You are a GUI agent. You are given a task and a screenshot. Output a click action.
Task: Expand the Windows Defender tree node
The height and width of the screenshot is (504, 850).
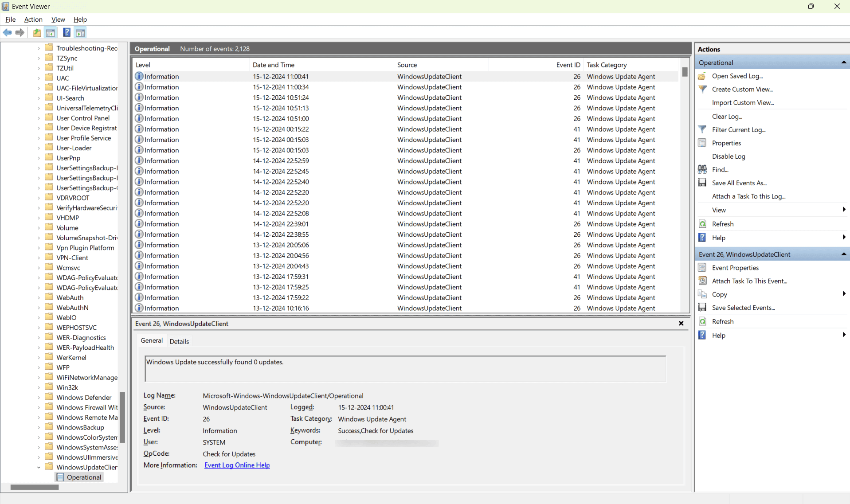[x=38, y=397]
